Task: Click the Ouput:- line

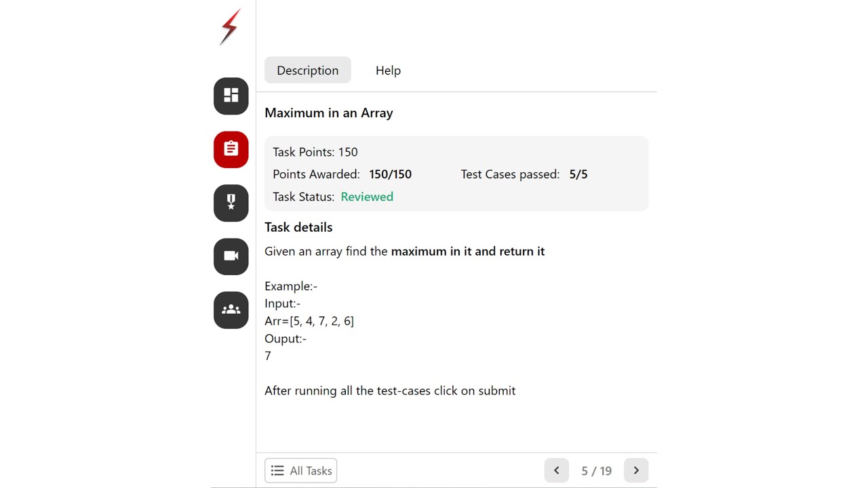Action: pos(285,338)
